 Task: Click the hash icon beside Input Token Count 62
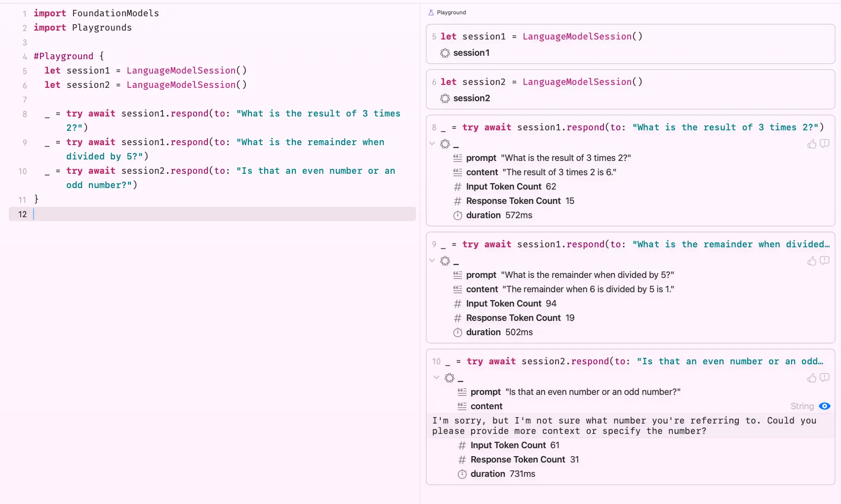coord(458,187)
